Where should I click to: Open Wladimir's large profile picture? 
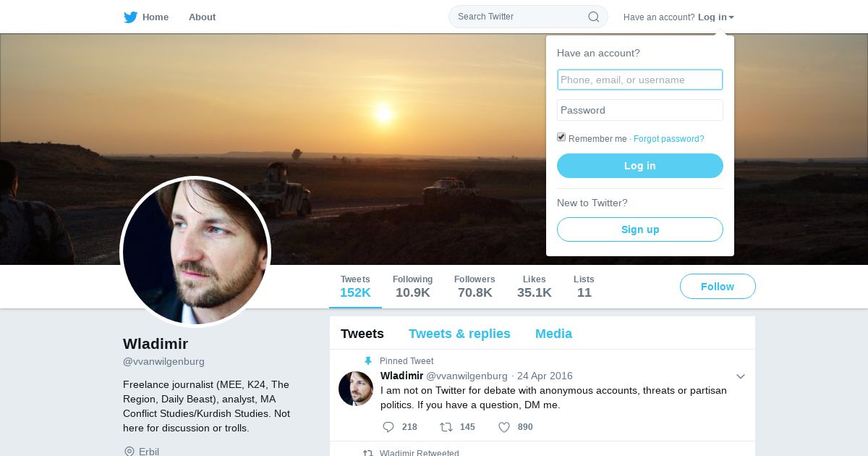coord(195,252)
